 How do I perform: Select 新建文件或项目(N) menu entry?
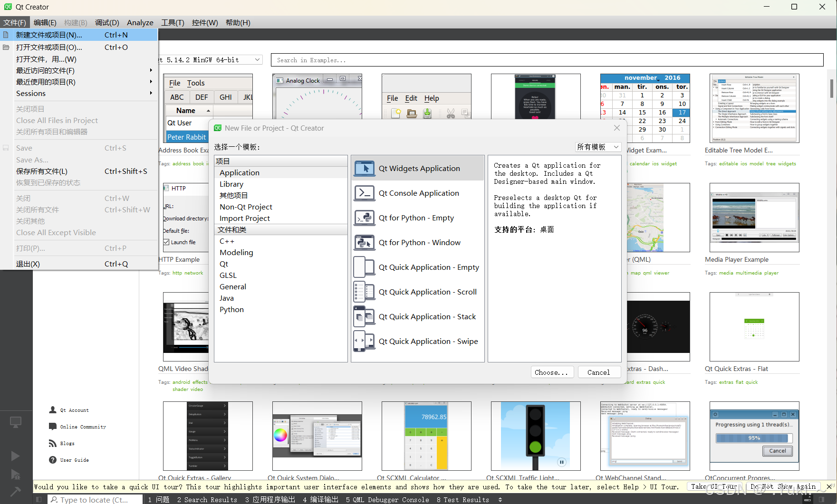click(79, 35)
